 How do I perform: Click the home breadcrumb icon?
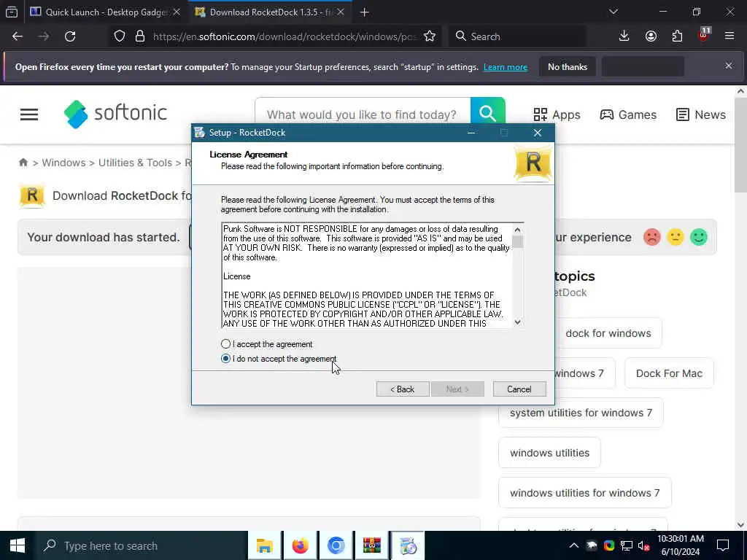pyautogui.click(x=23, y=163)
